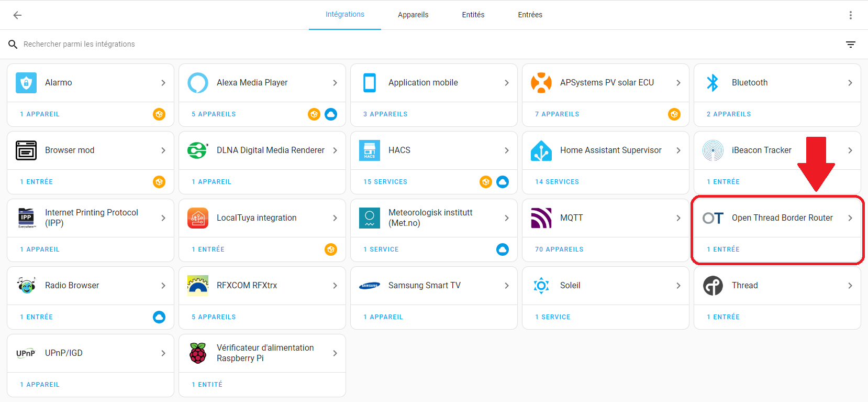868x402 pixels.
Task: Expand the Samsung Smart TV chevron
Action: pyautogui.click(x=506, y=286)
